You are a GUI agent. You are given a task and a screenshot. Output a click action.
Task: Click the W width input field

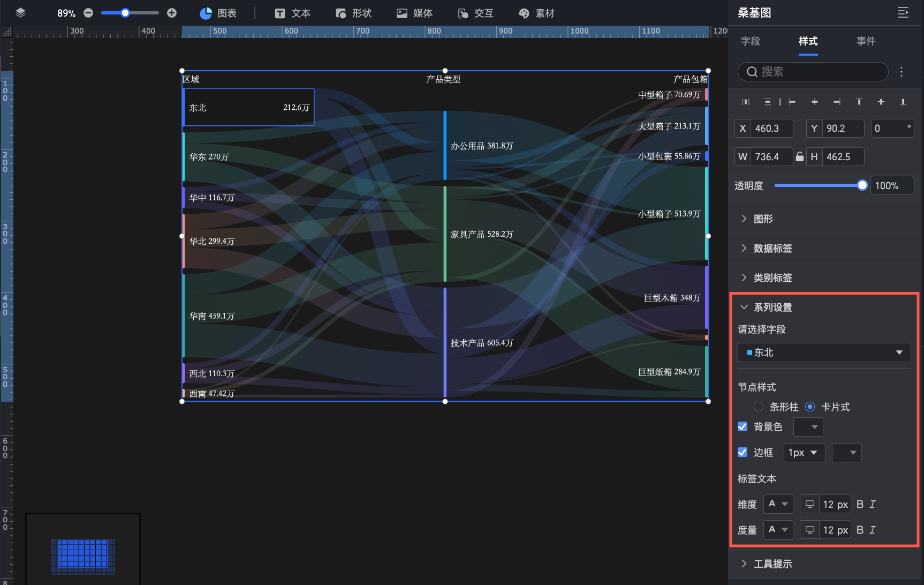[x=772, y=156]
